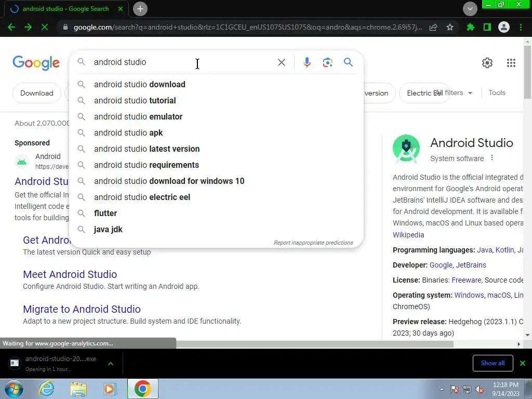532x399 pixels.
Task: Search by image with the camera icon
Action: pos(327,62)
